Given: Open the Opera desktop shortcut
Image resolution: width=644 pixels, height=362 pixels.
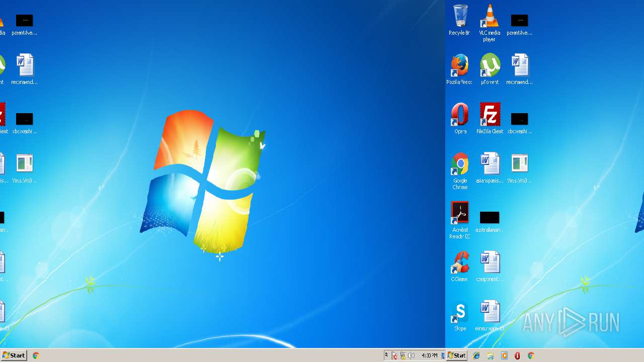Looking at the screenshot, I should [460, 119].
